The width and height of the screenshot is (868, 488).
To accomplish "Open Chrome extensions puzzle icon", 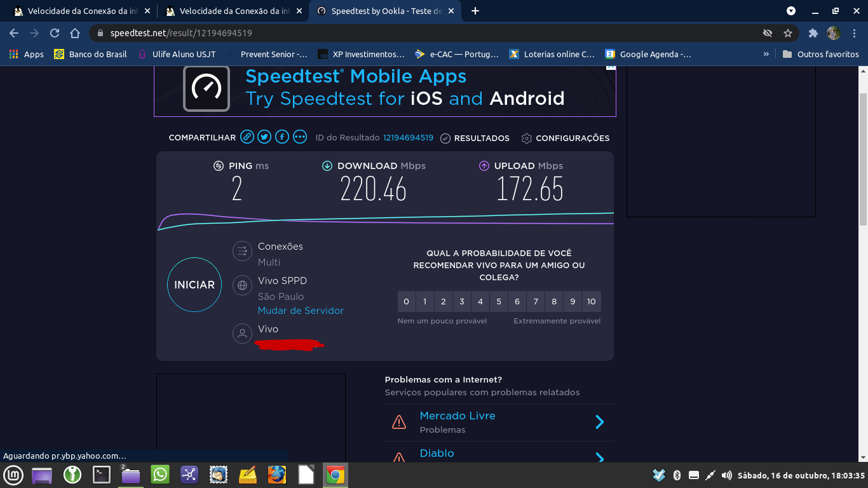I will coord(813,33).
